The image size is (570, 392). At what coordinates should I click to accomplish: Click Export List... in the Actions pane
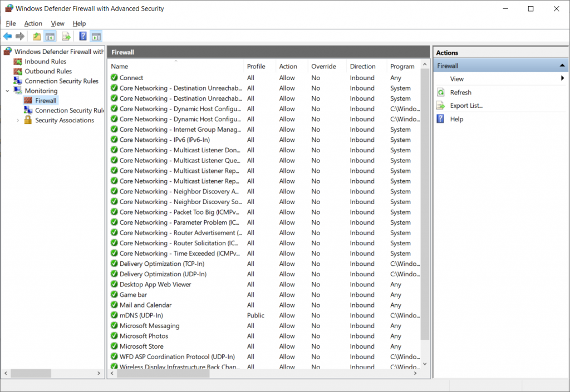(x=466, y=106)
